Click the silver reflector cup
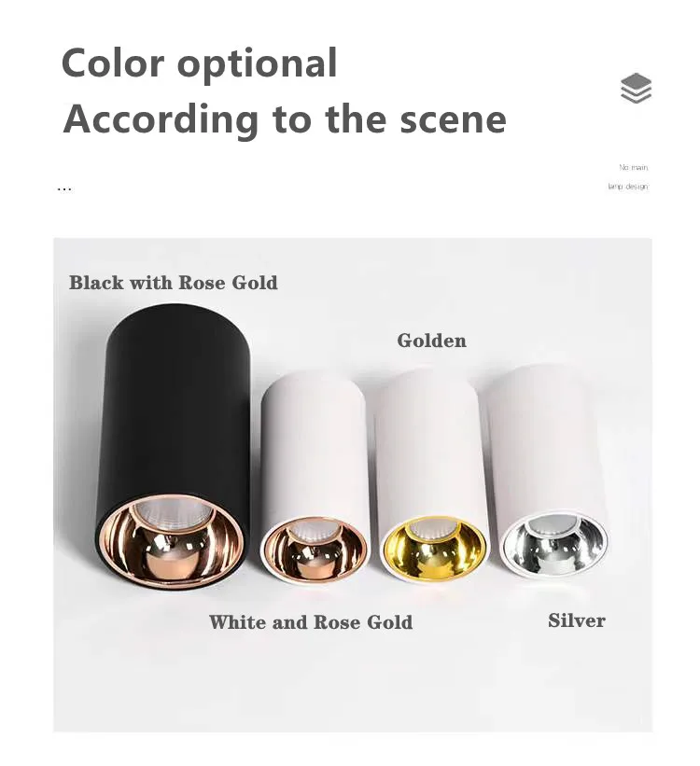This screenshot has height=766, width=700. click(555, 543)
